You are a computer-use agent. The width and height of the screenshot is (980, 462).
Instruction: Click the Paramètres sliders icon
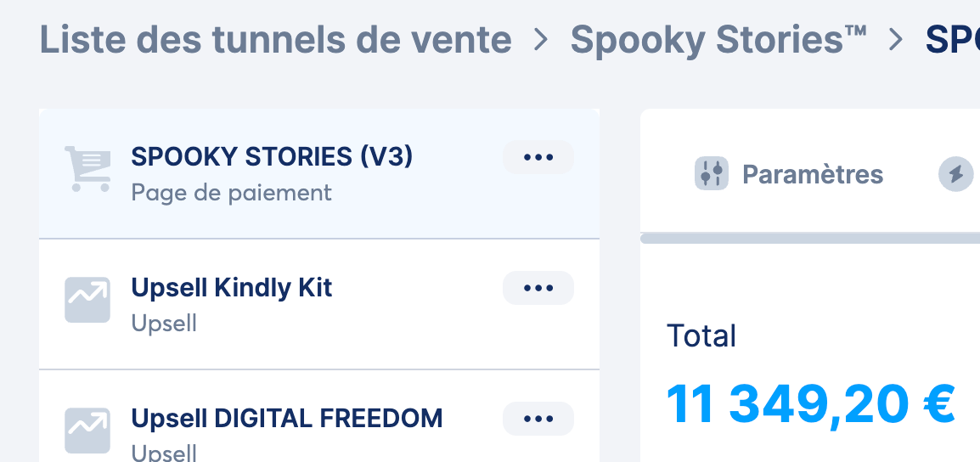coord(712,173)
